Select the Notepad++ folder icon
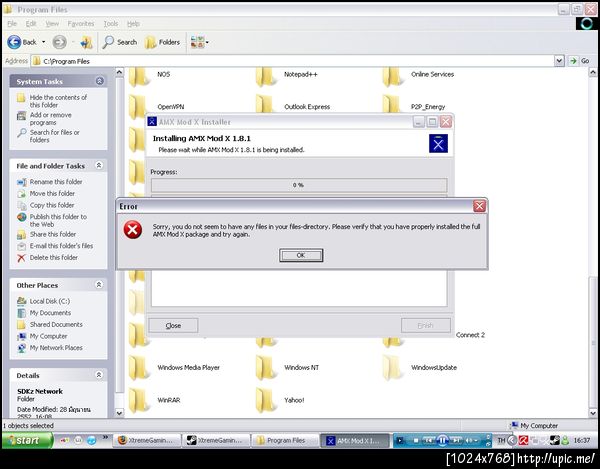The image size is (600, 469). (x=265, y=76)
